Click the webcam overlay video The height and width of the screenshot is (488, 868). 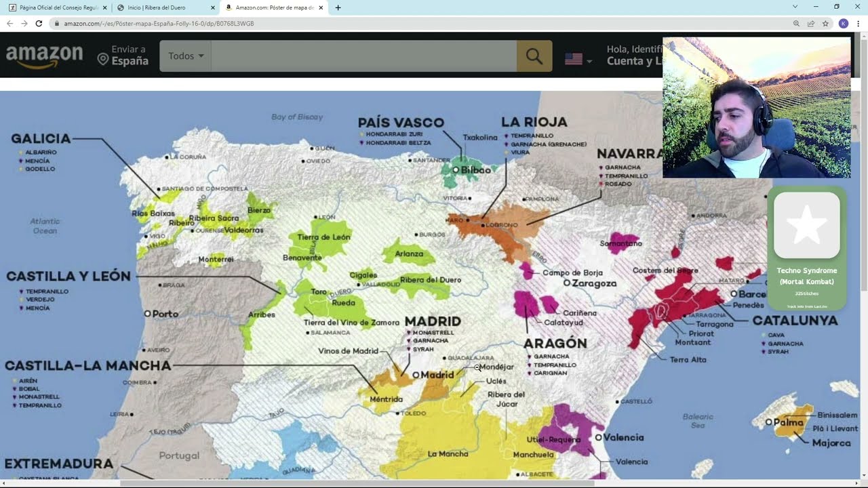756,107
